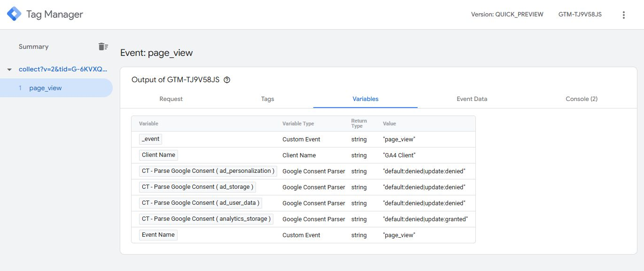Open the ad_storage consent variable
Image resolution: width=644 pixels, height=271 pixels.
pos(197,187)
